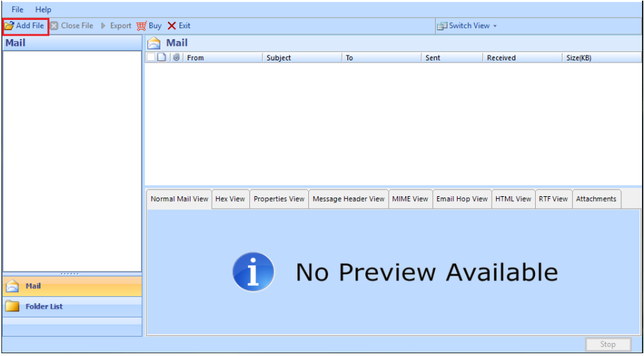Viewport: 644px width, 356px height.
Task: Sort by the Size(KB) column
Action: (x=602, y=58)
